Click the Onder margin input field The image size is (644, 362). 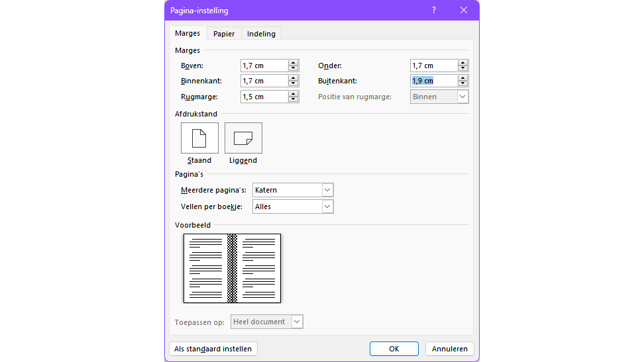434,66
